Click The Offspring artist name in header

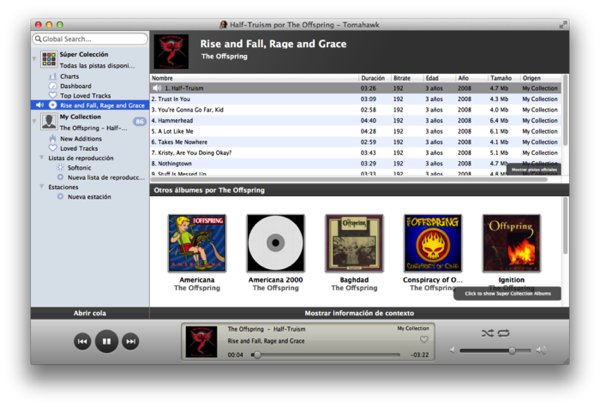(x=225, y=56)
